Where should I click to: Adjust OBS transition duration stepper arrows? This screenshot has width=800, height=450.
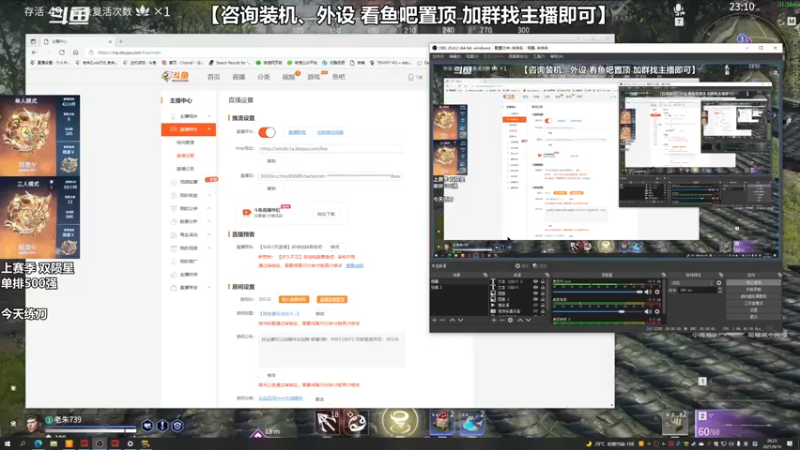pyautogui.click(x=720, y=290)
